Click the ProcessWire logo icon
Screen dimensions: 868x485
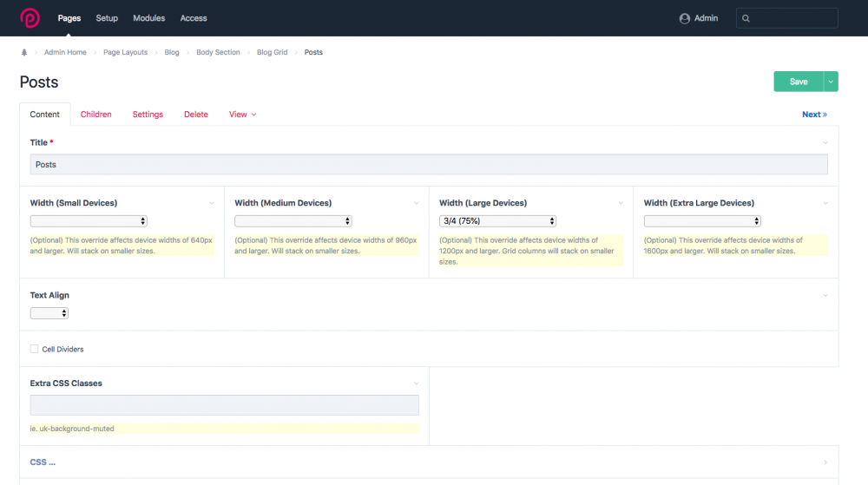coord(30,17)
